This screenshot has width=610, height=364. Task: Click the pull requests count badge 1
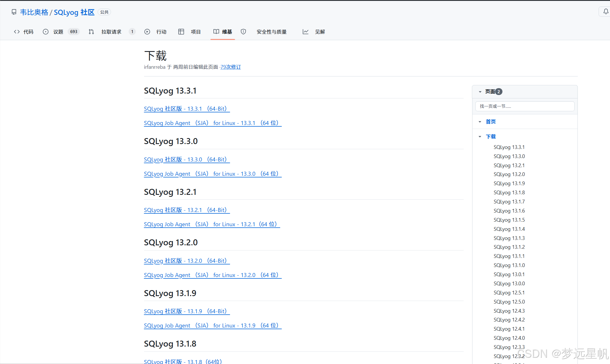click(132, 32)
